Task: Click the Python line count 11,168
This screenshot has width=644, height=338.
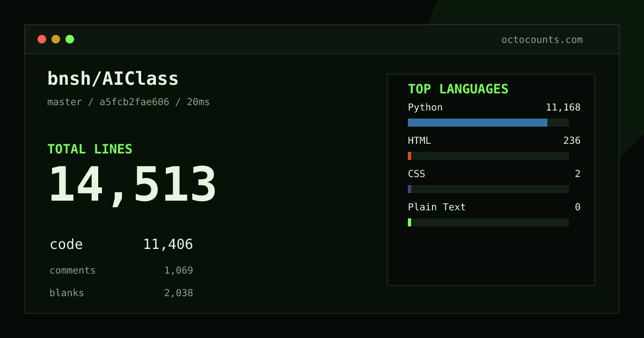Action: pyautogui.click(x=563, y=107)
